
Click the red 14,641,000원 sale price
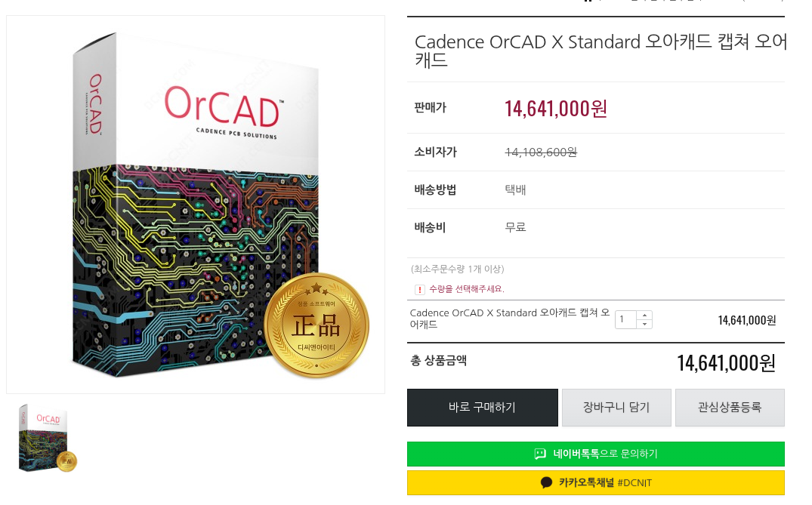(x=556, y=109)
